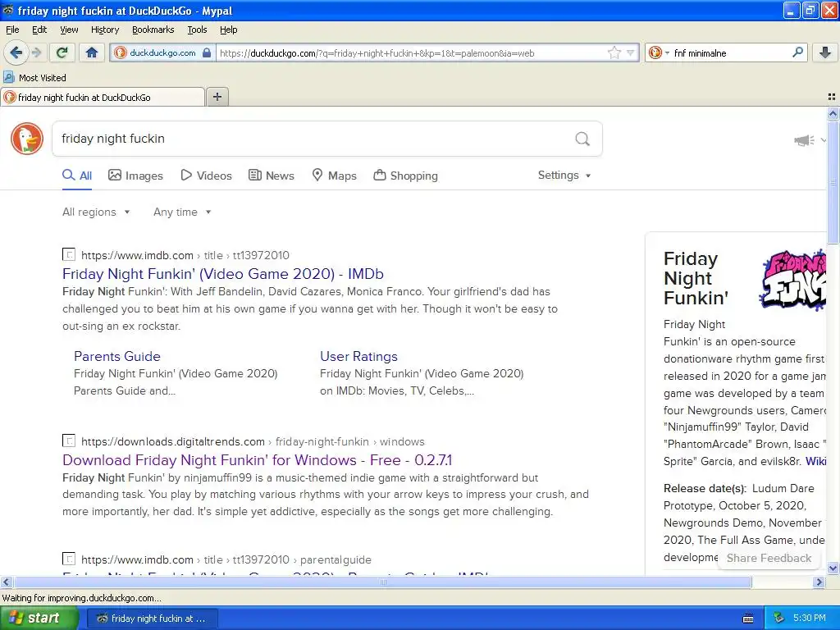Click the 'fnf minimalne' search bar field
840x630 pixels.
pyautogui.click(x=730, y=52)
